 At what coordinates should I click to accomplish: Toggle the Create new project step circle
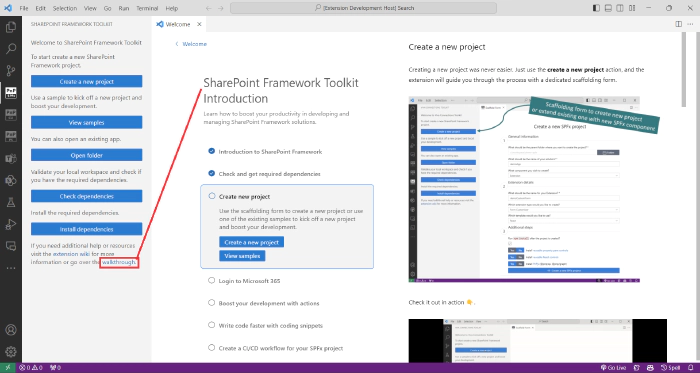tap(212, 196)
